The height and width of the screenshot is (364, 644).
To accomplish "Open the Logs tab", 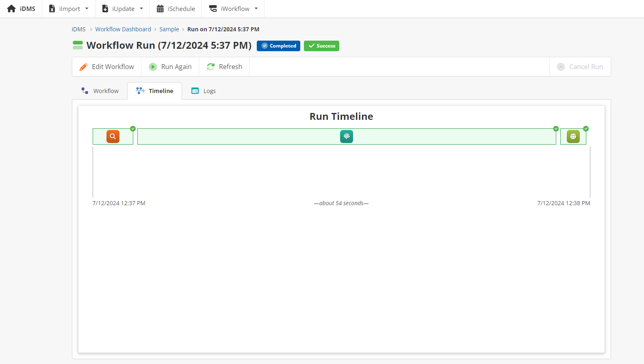I will coord(204,91).
